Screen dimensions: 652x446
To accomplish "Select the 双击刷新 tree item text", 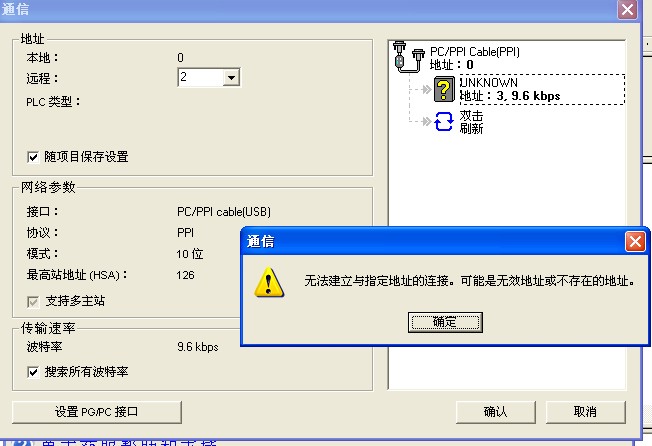I will (471, 122).
